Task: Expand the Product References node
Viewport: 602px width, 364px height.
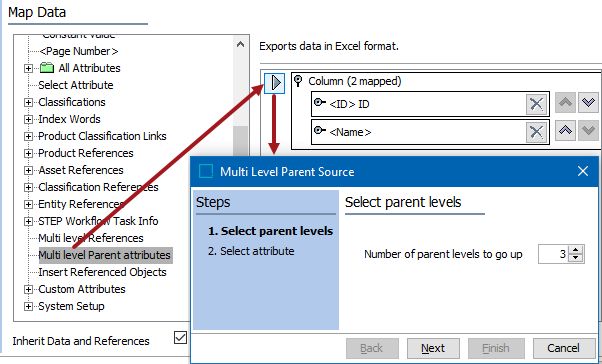Action: [x=28, y=154]
